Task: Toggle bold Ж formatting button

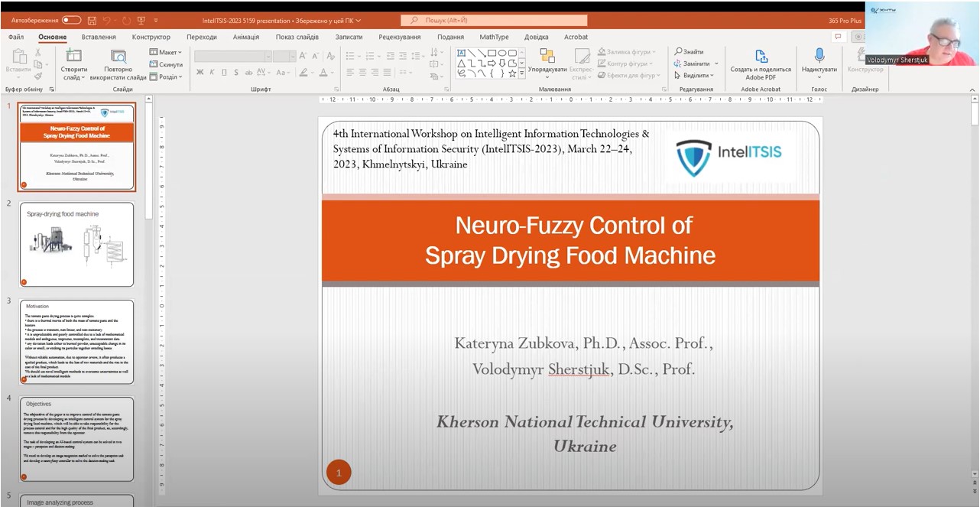Action: (200, 73)
